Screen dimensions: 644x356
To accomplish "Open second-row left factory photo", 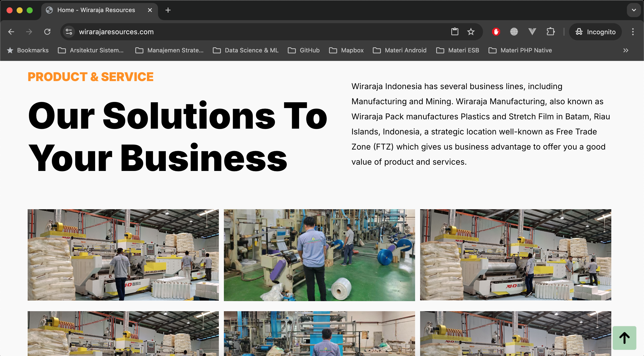I will pos(123,334).
